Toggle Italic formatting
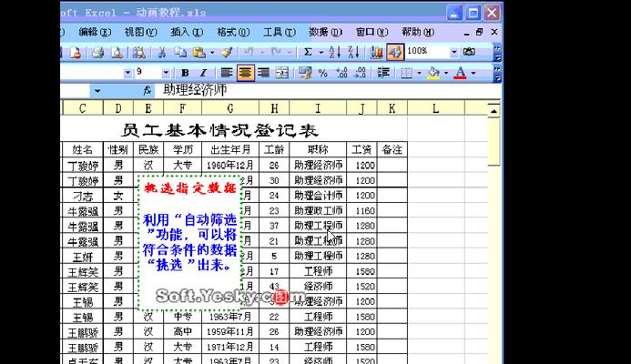The width and height of the screenshot is (631, 364). coord(202,72)
